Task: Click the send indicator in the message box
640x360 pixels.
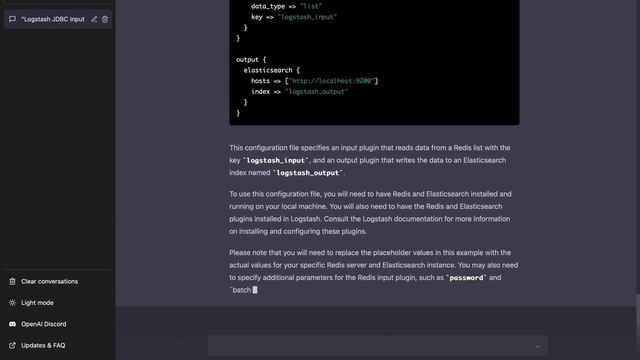Action: [537, 347]
